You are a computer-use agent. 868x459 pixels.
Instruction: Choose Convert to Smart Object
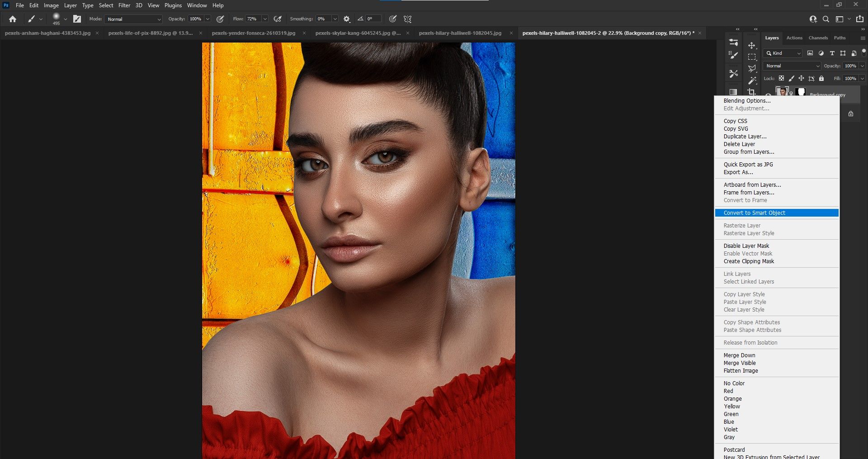click(754, 213)
